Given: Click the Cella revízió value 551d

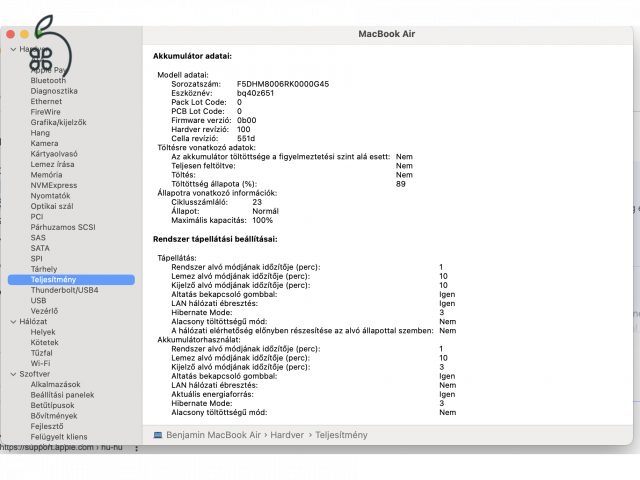Looking at the screenshot, I should 246,138.
